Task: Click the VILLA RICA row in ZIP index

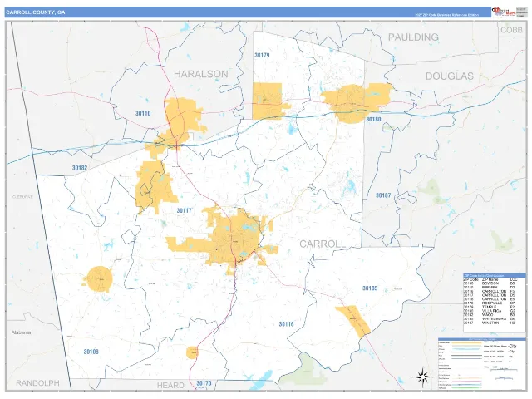Action: click(489, 311)
